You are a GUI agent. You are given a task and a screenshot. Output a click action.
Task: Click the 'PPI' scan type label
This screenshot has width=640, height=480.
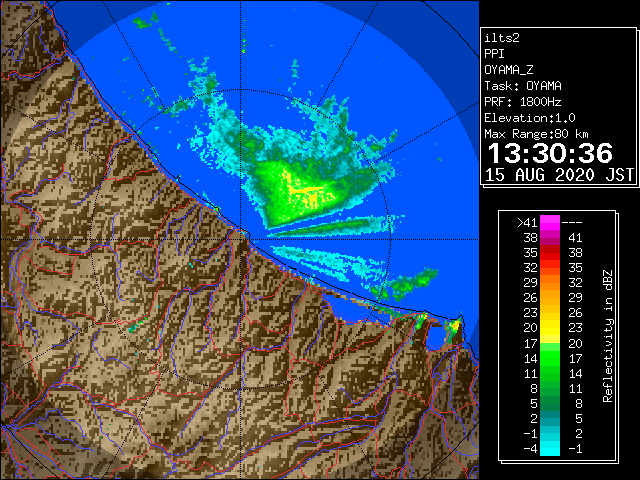[x=494, y=54]
